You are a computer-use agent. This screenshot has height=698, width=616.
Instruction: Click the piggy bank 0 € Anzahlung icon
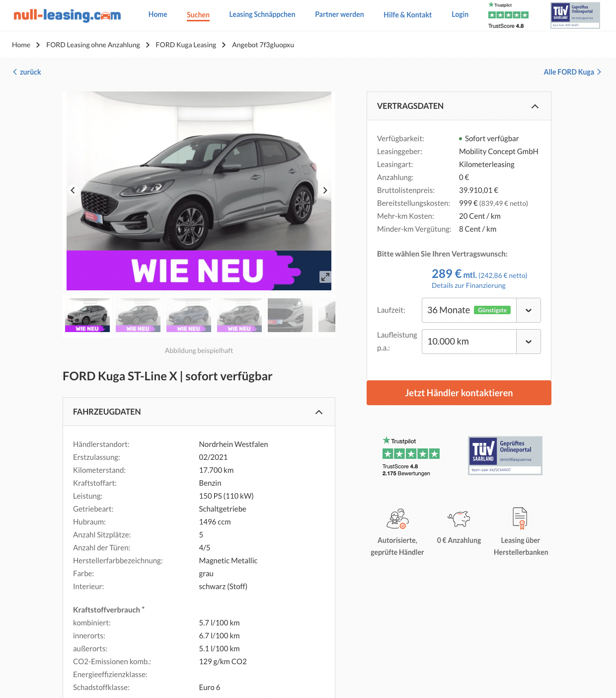pos(459,519)
